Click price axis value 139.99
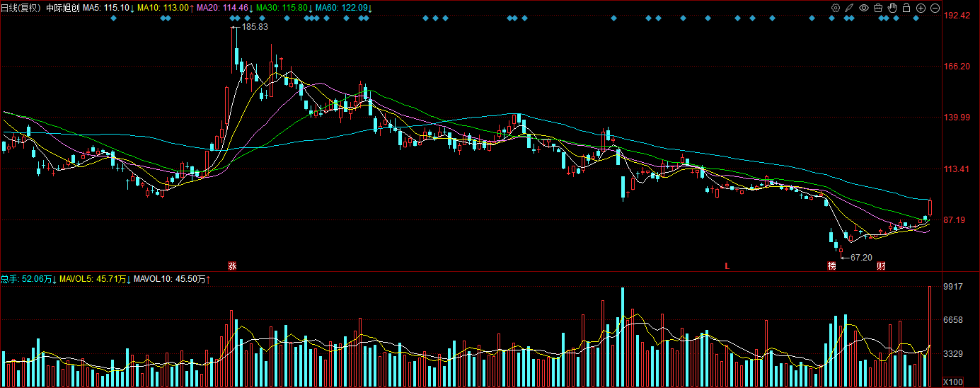980x388 pixels. coord(957,118)
